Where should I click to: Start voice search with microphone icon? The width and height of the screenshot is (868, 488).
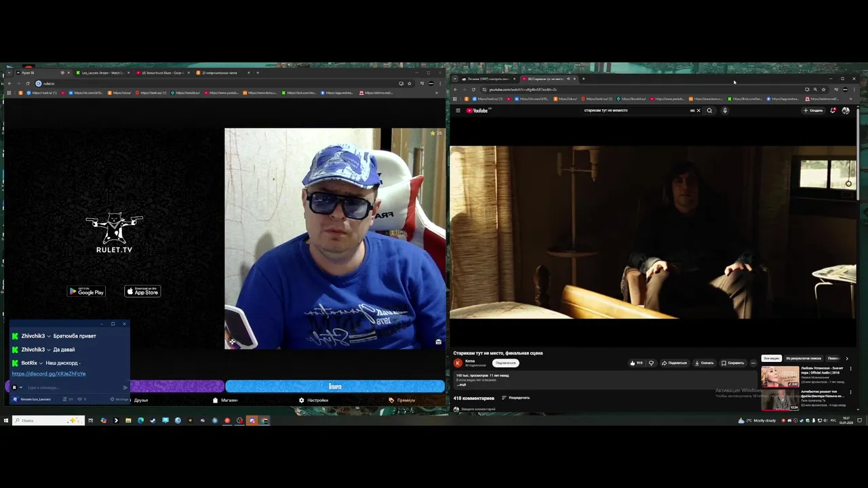coord(724,110)
